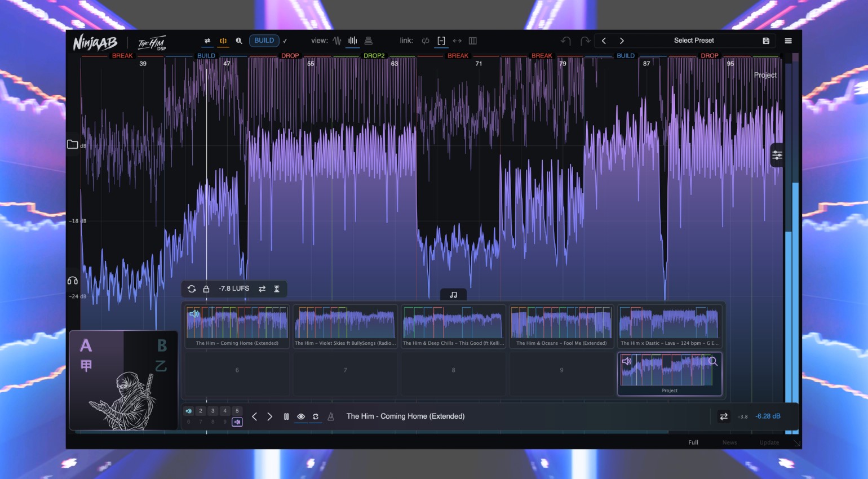Viewport: 868px width, 479px height.
Task: Click the -6.28 dB gain value
Action: (x=768, y=416)
